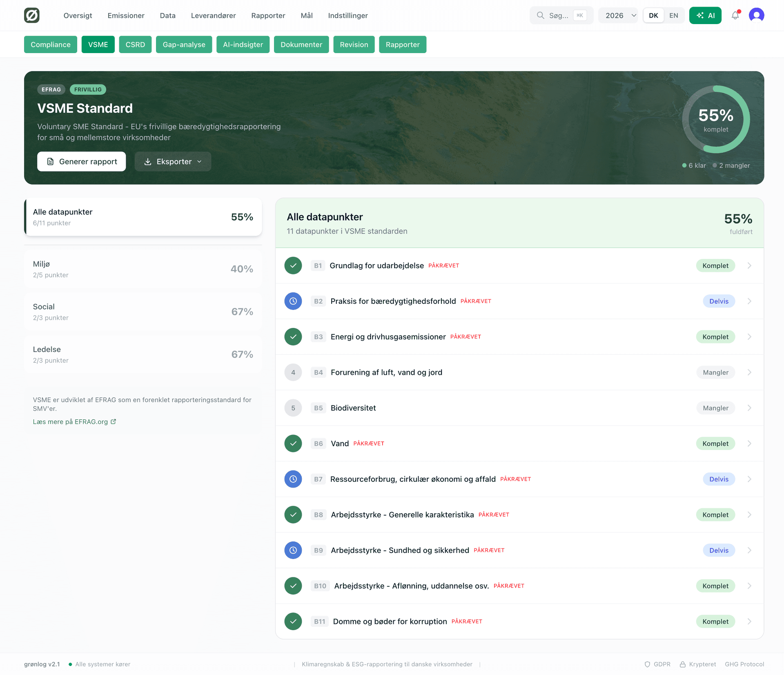Click the Generer rapport button
784x675 pixels.
(x=81, y=161)
